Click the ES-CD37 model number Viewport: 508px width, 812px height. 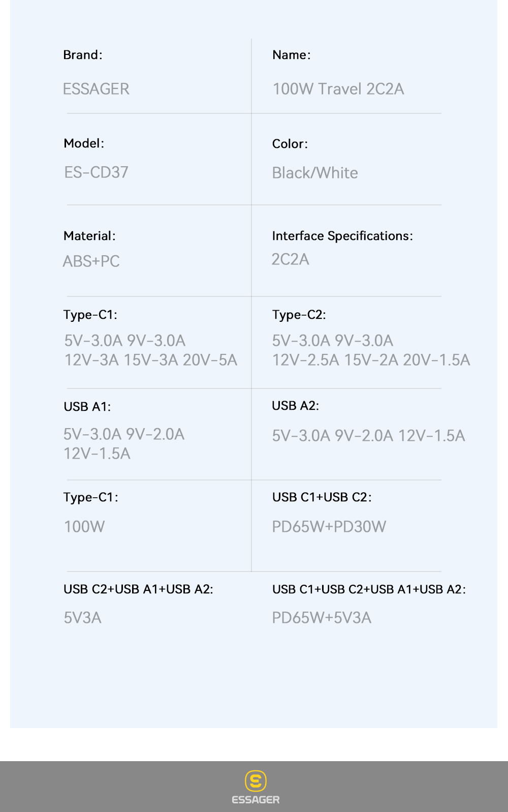[x=96, y=172]
